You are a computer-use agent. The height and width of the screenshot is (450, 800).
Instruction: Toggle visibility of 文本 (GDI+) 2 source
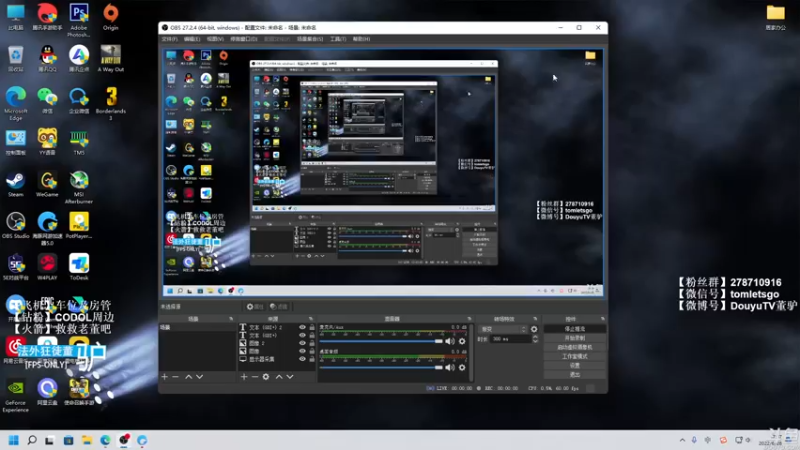(x=302, y=328)
